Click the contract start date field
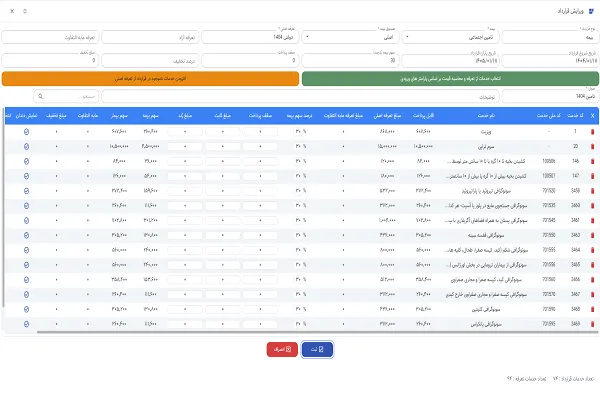 tap(550, 60)
